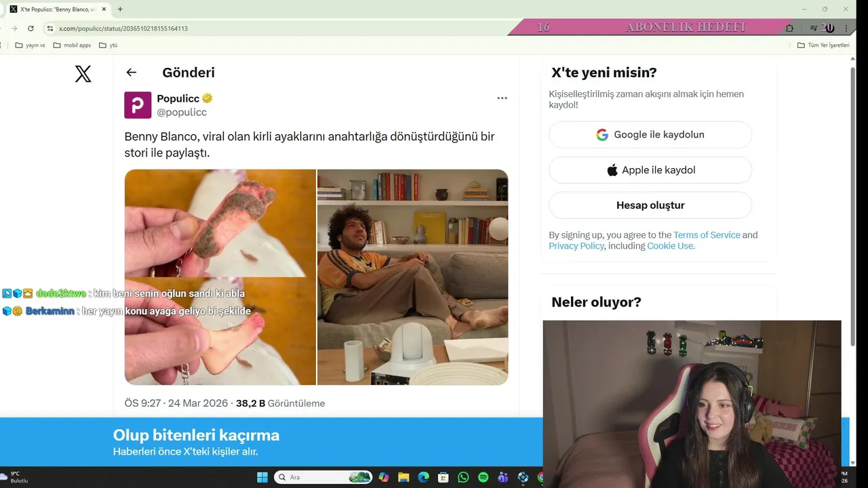Click the dodo2ktwo chat username
Viewport: 868px width, 488px height.
tap(61, 293)
